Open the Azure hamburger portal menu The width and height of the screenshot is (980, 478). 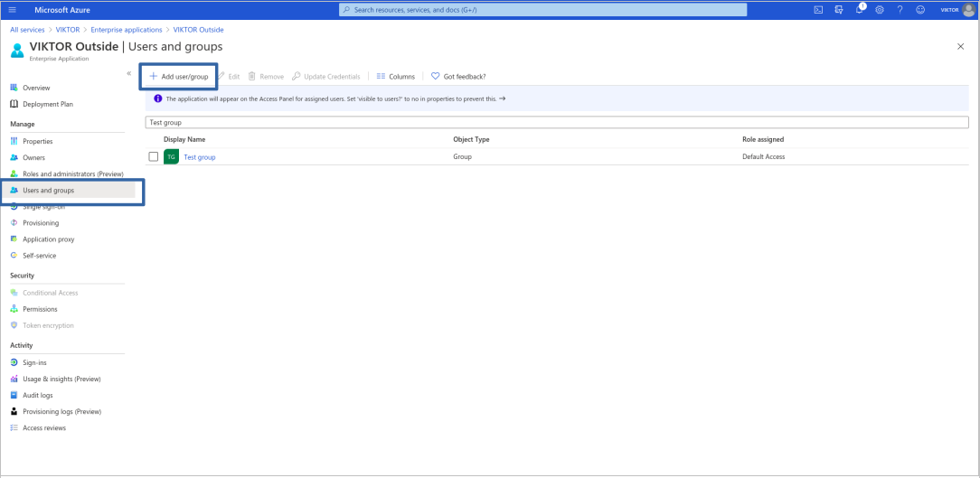tap(13, 10)
